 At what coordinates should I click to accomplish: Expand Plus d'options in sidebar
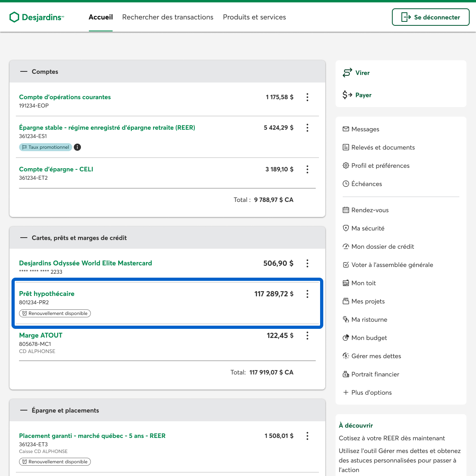pyautogui.click(x=367, y=392)
